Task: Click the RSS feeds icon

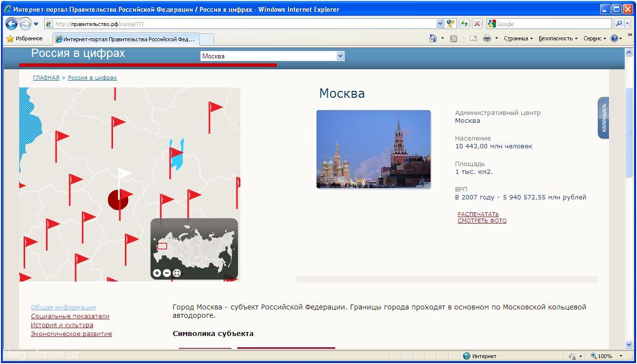Action: [454, 38]
